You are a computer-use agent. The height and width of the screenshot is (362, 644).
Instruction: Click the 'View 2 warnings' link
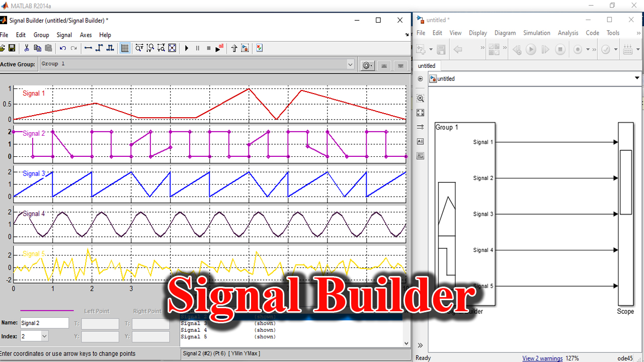click(542, 358)
